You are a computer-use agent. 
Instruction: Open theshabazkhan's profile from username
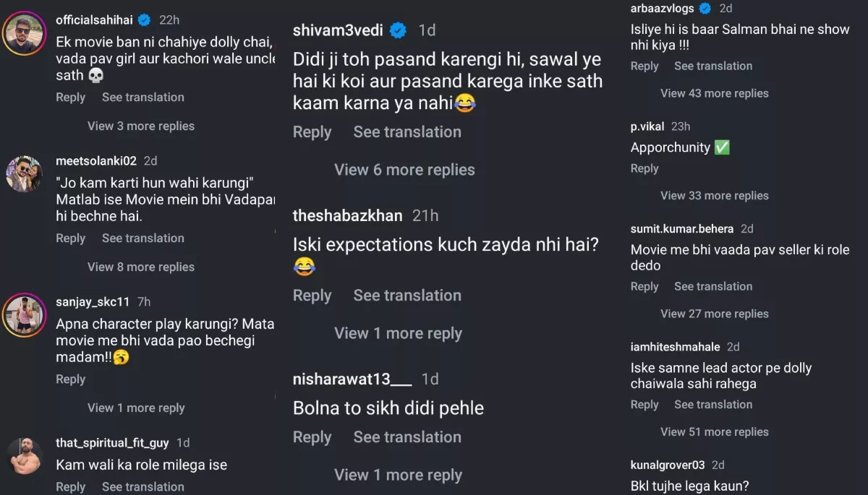(347, 215)
